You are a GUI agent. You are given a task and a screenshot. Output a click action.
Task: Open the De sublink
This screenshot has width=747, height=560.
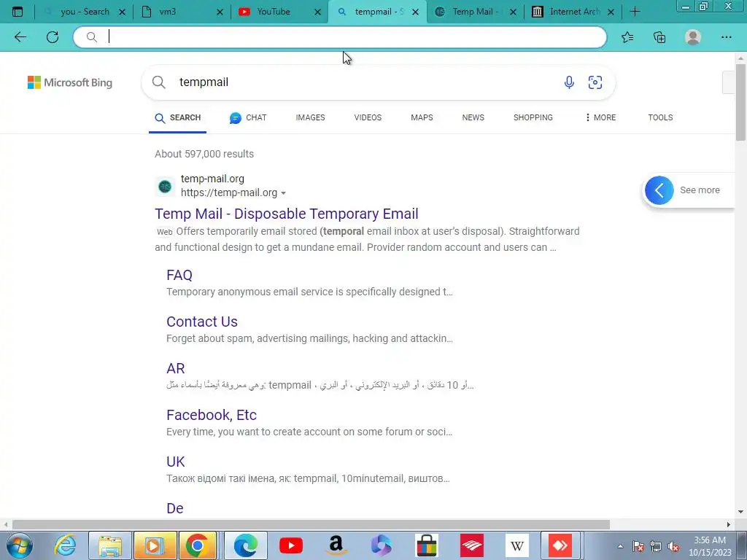(175, 508)
